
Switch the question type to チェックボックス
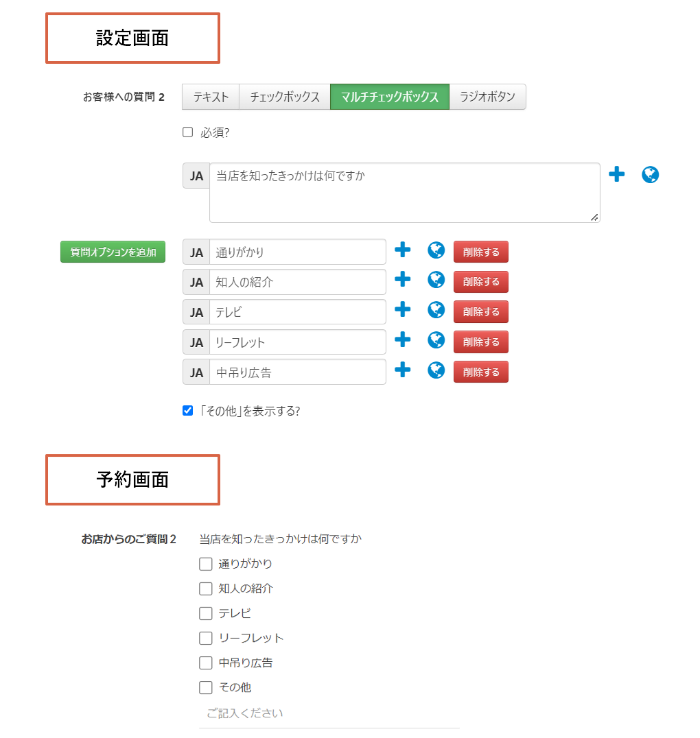pos(285,97)
